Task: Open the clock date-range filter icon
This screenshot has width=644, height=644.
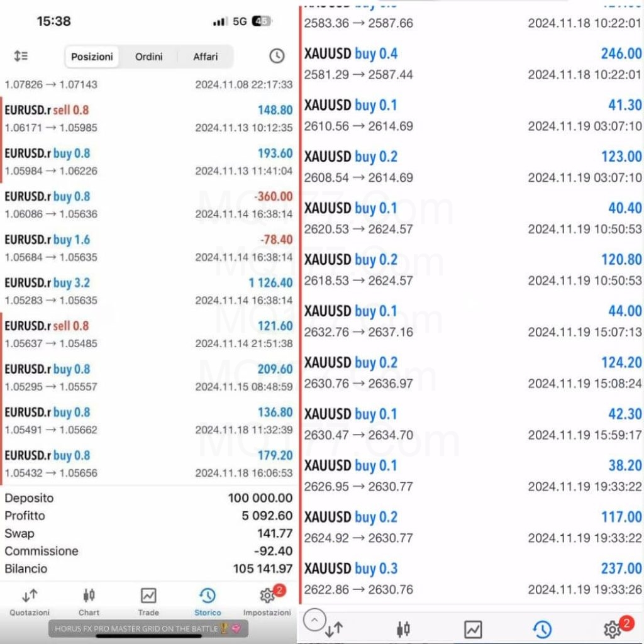Action: tap(277, 56)
